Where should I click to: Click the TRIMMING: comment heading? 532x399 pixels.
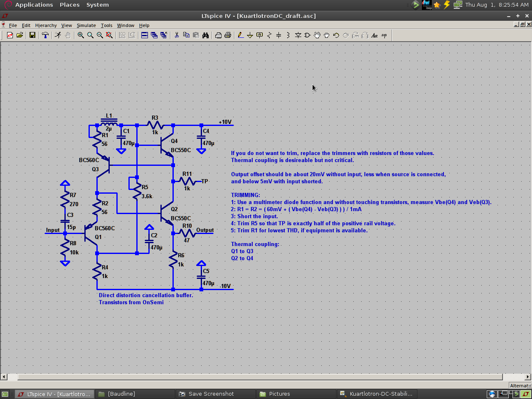point(246,195)
